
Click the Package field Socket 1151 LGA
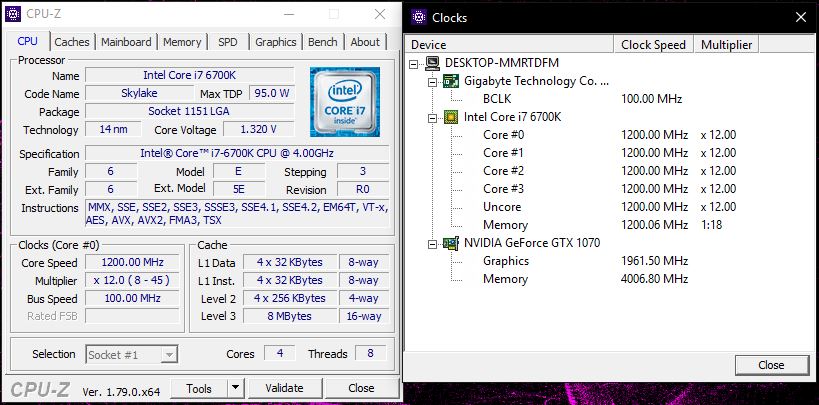click(x=190, y=111)
